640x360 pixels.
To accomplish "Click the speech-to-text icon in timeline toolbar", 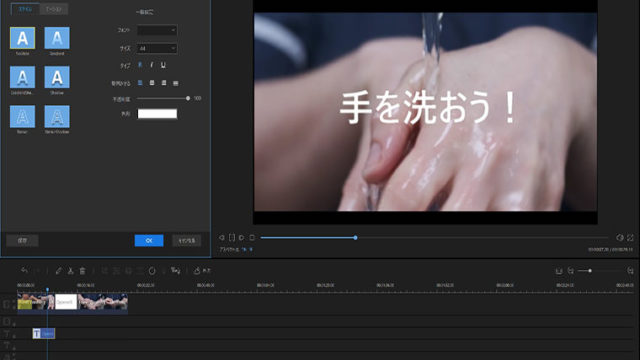I will [x=176, y=271].
